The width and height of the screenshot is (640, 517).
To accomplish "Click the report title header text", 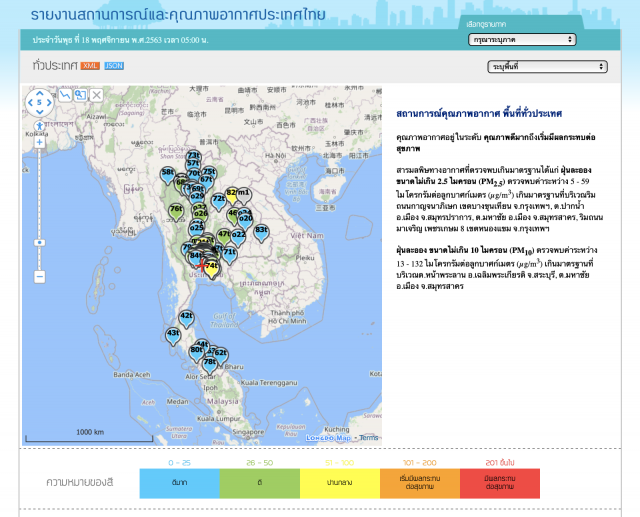I will tap(178, 15).
